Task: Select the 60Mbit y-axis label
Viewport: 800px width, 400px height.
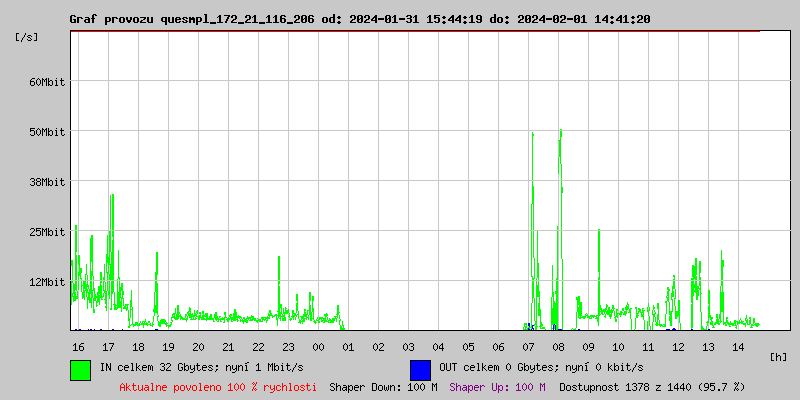Action: [47, 82]
